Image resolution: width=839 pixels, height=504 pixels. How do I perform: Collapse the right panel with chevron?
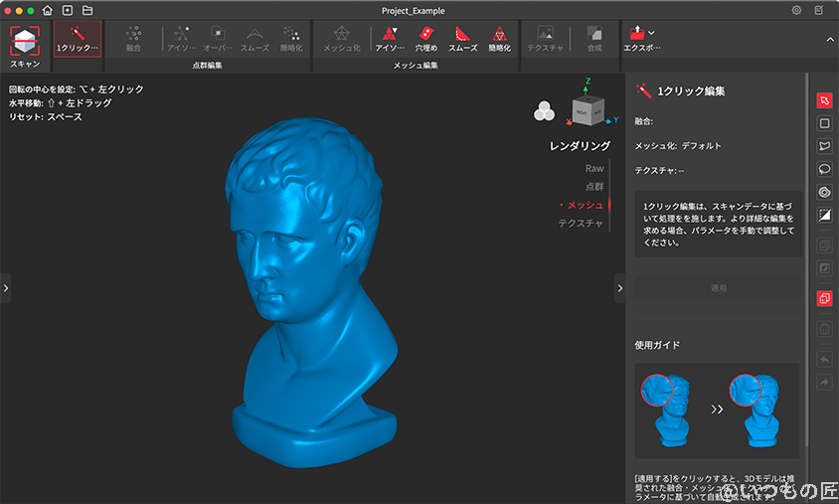coord(620,288)
